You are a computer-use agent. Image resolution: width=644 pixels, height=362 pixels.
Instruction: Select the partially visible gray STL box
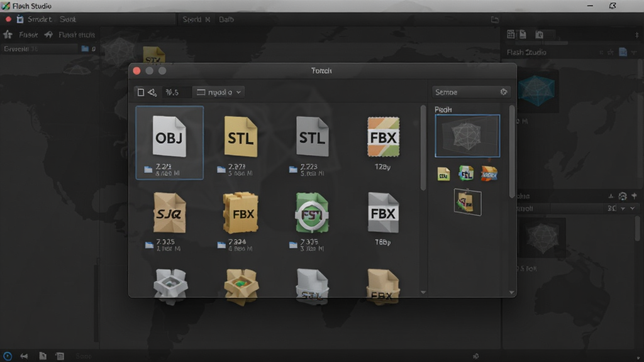tap(312, 286)
